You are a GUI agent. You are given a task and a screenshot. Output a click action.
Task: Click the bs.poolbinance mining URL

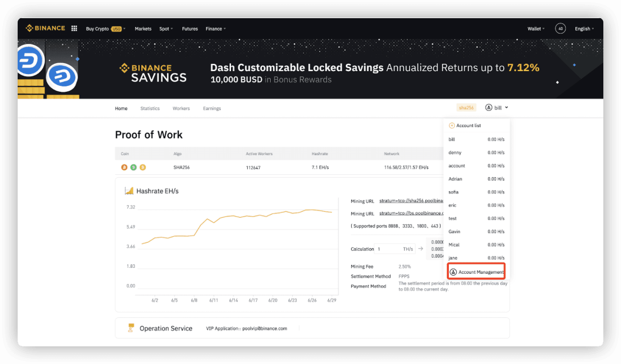click(x=411, y=213)
